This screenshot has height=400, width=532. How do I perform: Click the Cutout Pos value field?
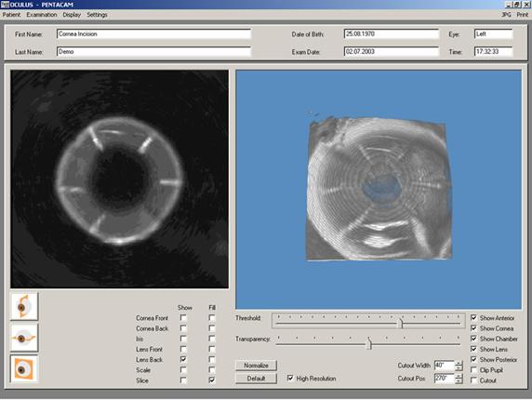tap(445, 379)
